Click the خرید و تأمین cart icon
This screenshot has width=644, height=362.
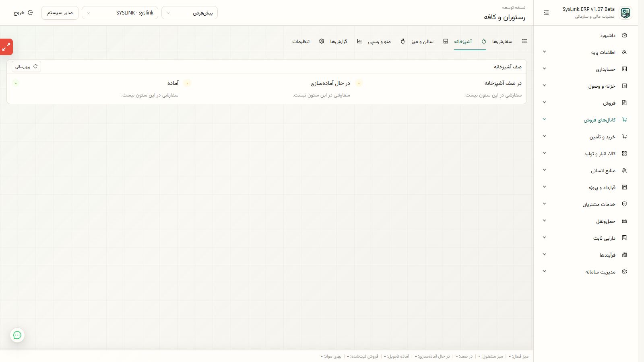(x=624, y=137)
